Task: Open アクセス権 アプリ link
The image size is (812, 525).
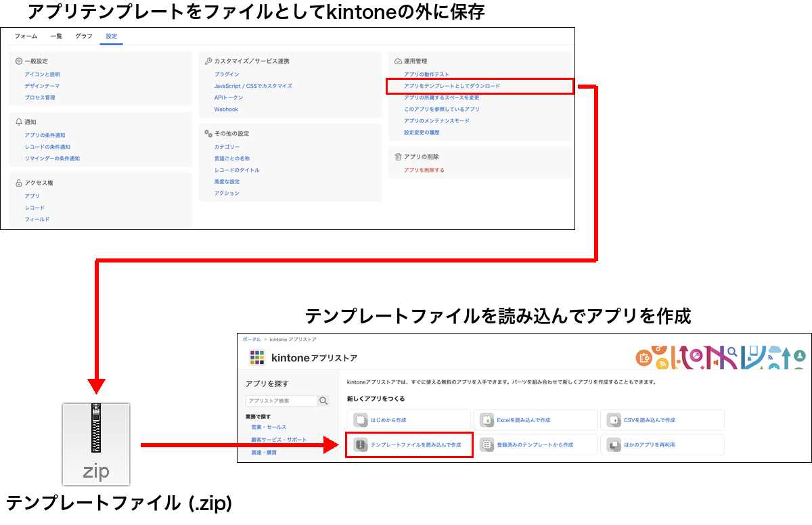Action: pos(32,196)
